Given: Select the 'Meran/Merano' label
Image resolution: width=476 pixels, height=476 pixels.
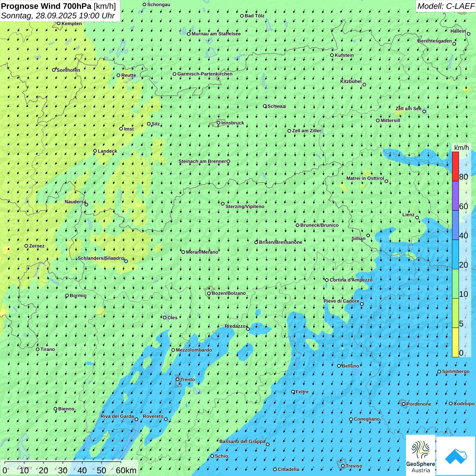Looking at the screenshot, I should pos(202,252).
